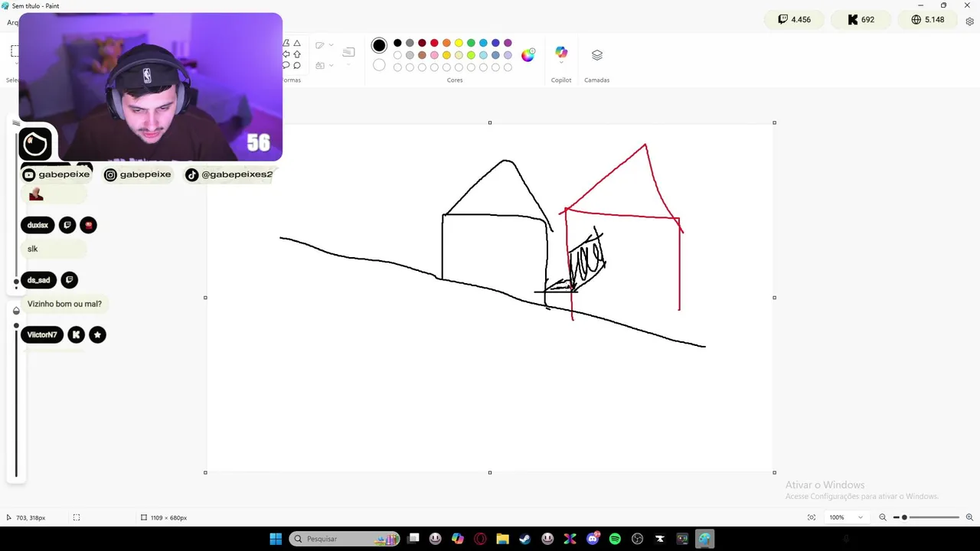
Task: Open the Camadas layers panel
Action: tap(597, 55)
